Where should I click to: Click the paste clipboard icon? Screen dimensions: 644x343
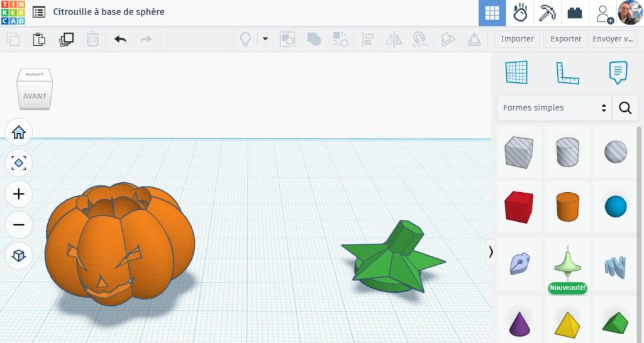(x=39, y=39)
